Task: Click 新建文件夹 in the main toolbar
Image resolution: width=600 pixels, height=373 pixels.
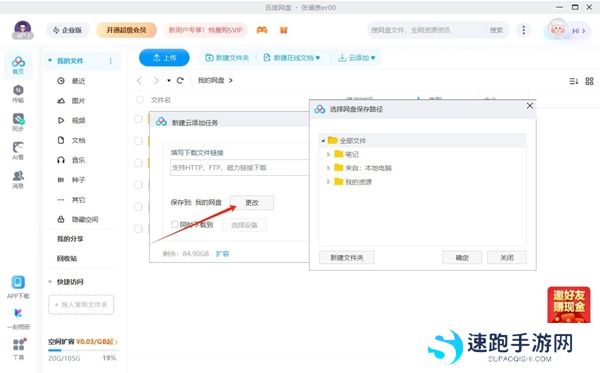Action: (227, 58)
